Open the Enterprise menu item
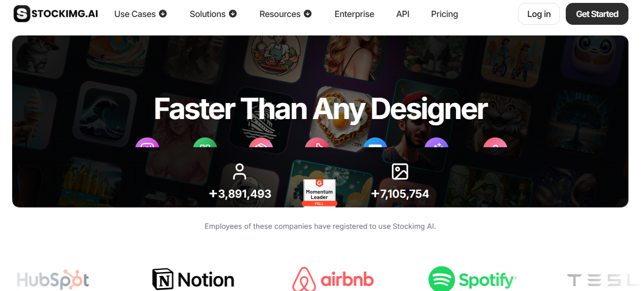This screenshot has width=644, height=291. [x=354, y=14]
